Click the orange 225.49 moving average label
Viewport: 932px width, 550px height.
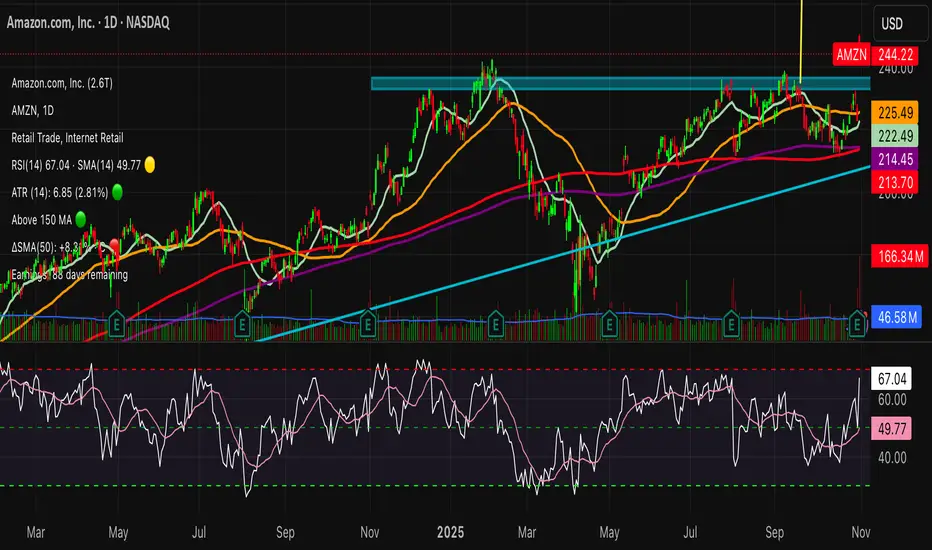(895, 112)
